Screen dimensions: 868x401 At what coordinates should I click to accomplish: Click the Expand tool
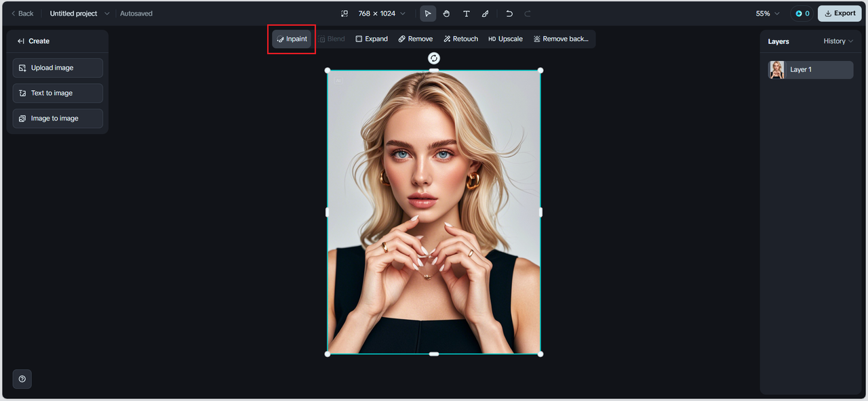click(x=372, y=39)
